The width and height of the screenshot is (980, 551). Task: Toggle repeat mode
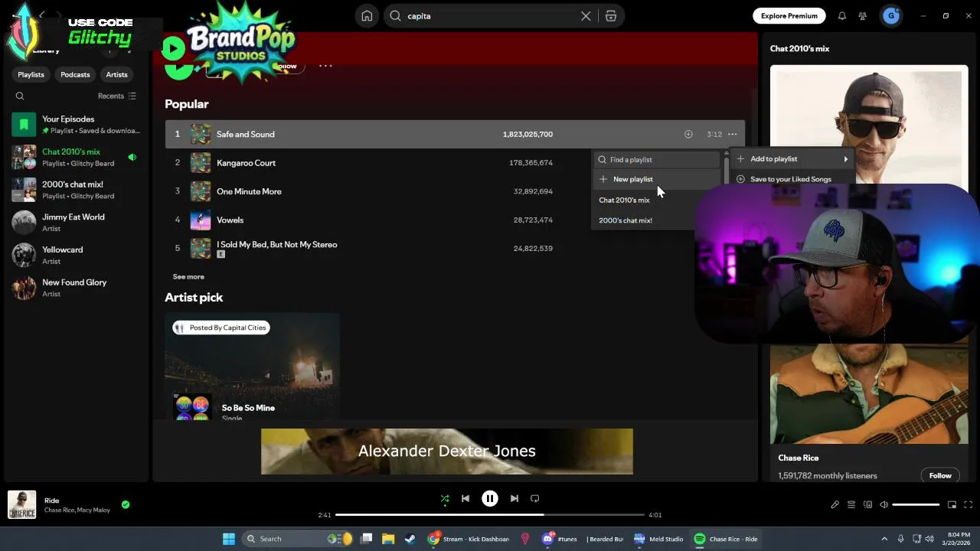pyautogui.click(x=535, y=498)
